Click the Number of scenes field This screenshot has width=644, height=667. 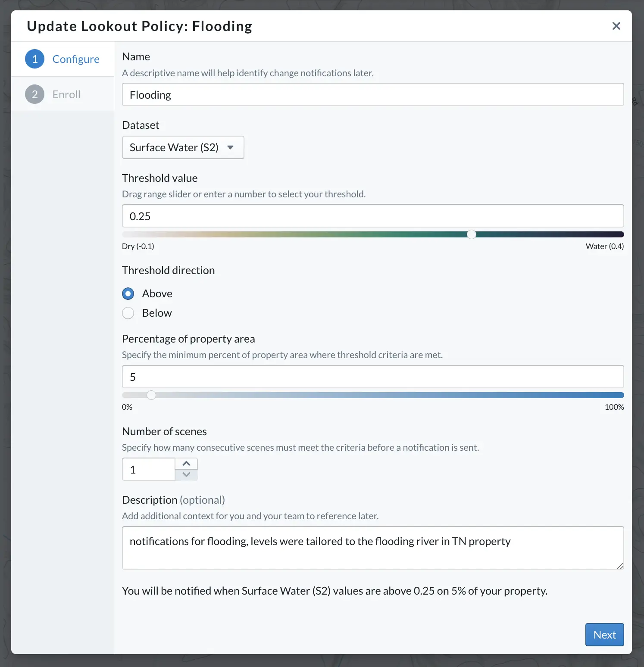149,469
